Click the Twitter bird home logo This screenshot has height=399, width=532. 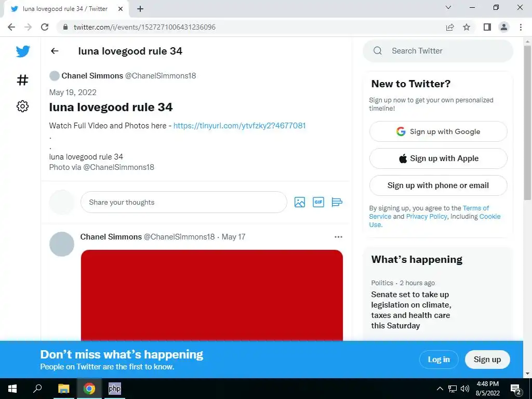pyautogui.click(x=23, y=51)
